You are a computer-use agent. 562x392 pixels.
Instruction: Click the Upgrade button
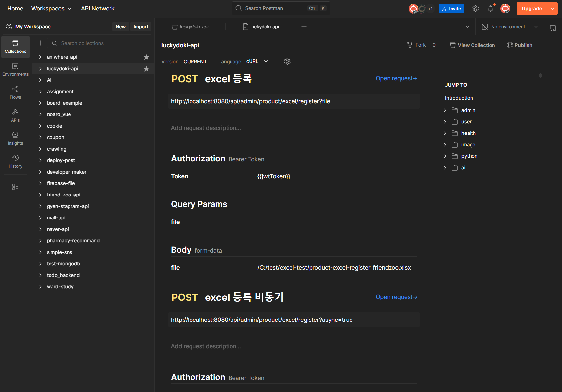532,9
